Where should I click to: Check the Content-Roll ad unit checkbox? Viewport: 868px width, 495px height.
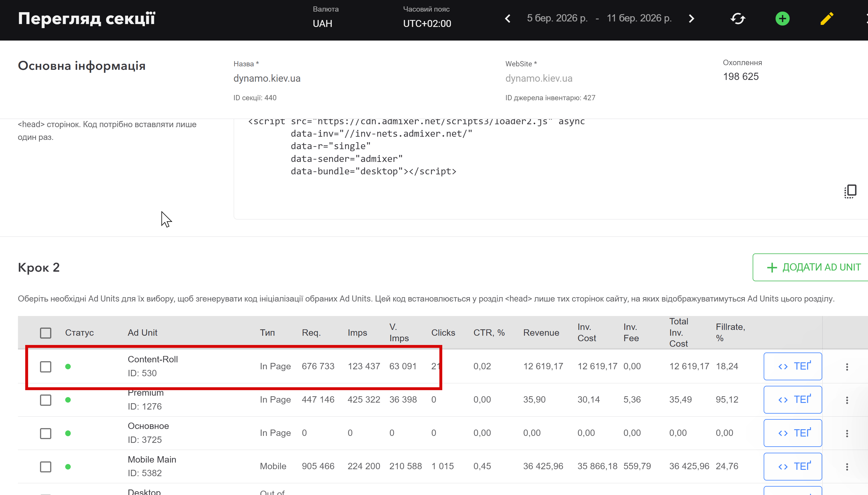(x=46, y=366)
